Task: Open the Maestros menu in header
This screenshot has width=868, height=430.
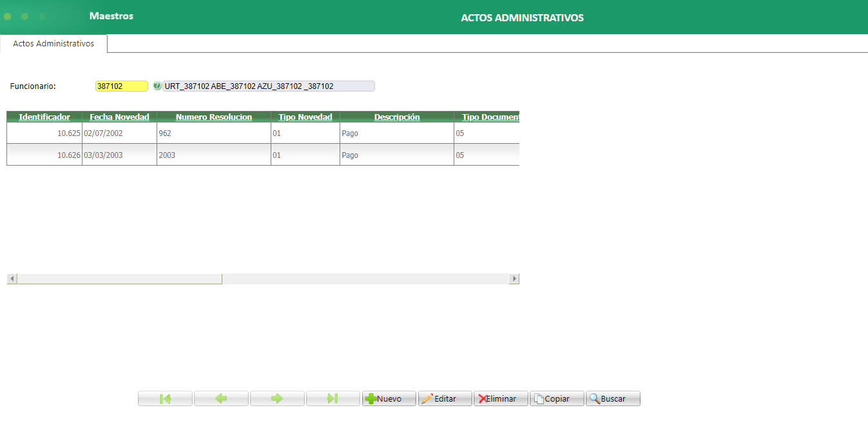Action: click(x=111, y=15)
